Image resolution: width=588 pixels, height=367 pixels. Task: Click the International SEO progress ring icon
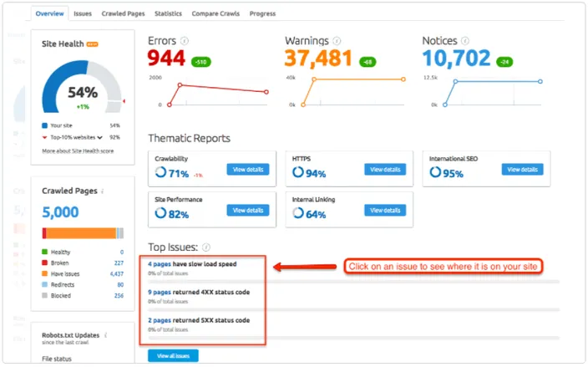tap(435, 172)
